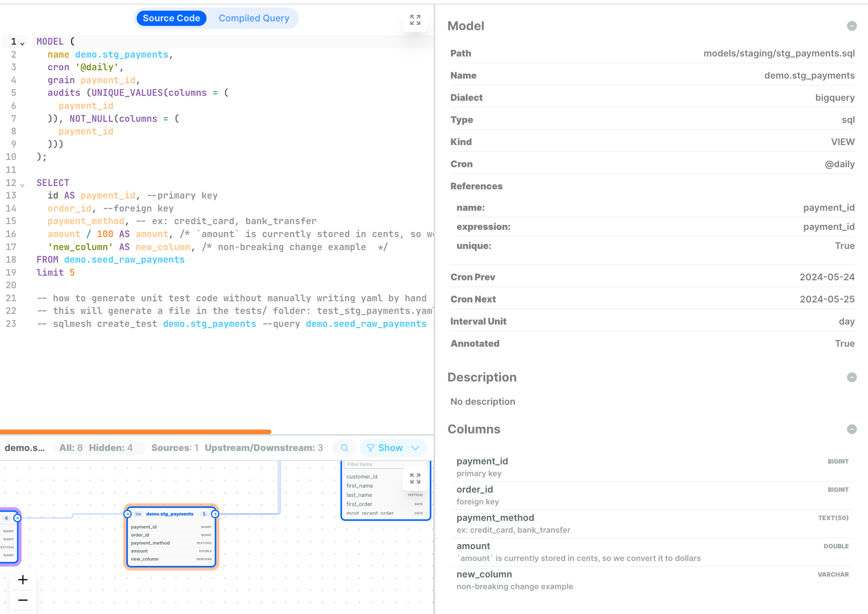
Task: Click the Cron value @daily
Action: click(839, 164)
